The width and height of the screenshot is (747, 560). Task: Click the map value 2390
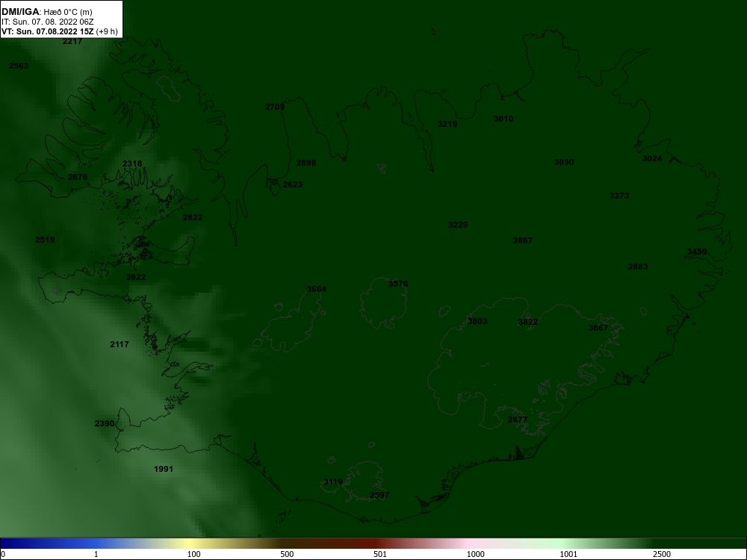pyautogui.click(x=105, y=424)
